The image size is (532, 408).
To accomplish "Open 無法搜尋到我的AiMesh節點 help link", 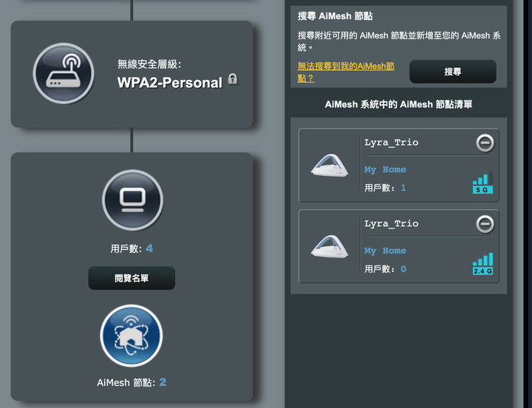I will click(346, 72).
